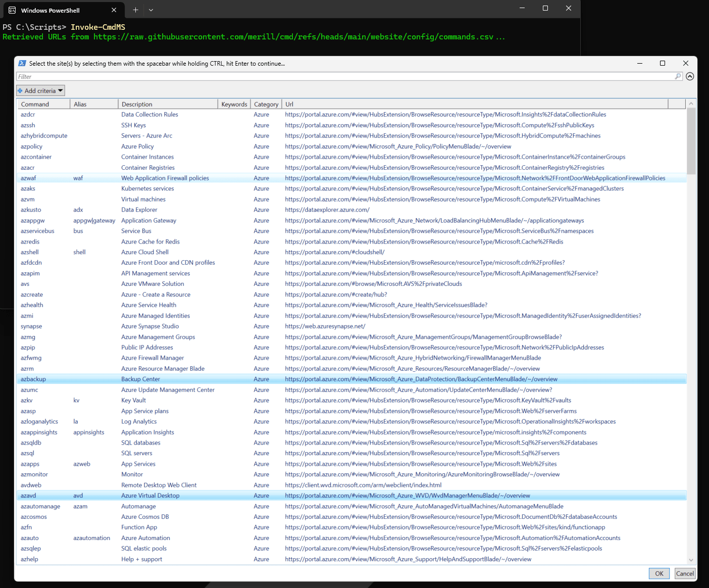This screenshot has height=588, width=709.
Task: Dismiss the grid dialog with Cancel
Action: [x=685, y=573]
